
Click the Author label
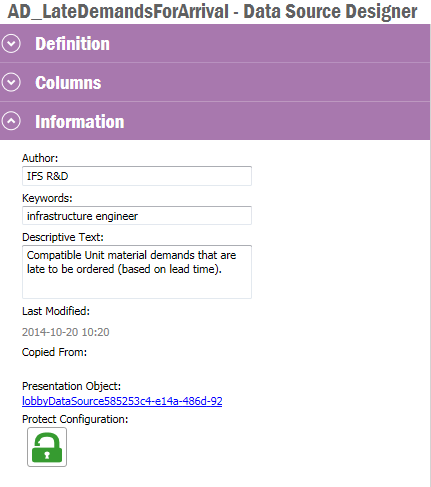pyautogui.click(x=40, y=158)
